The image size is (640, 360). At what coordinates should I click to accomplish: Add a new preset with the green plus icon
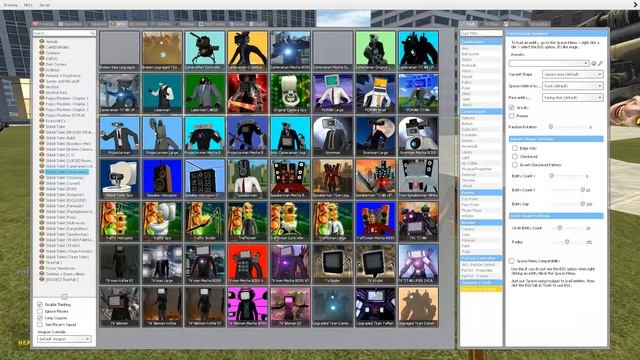(x=594, y=63)
